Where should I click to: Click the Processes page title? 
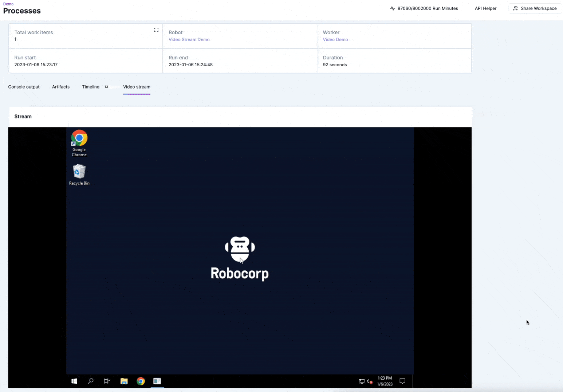[x=22, y=11]
